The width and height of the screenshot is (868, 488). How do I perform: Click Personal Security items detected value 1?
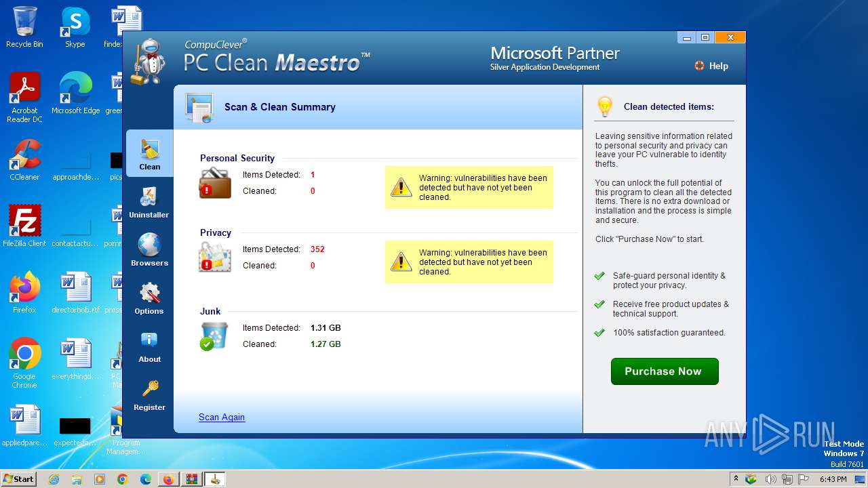click(x=313, y=175)
